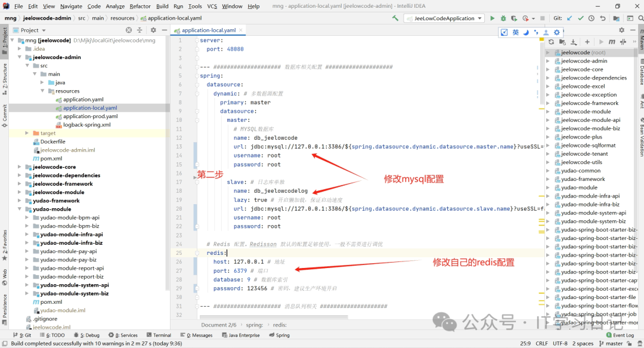The height and width of the screenshot is (348, 644).
Task: Click the CRLF line separator indicator
Action: tap(541, 343)
